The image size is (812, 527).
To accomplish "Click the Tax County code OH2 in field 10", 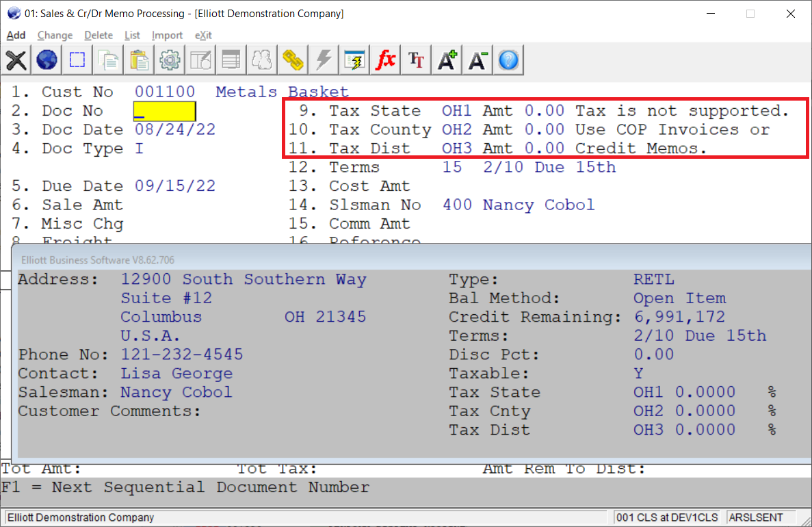I will click(x=457, y=129).
